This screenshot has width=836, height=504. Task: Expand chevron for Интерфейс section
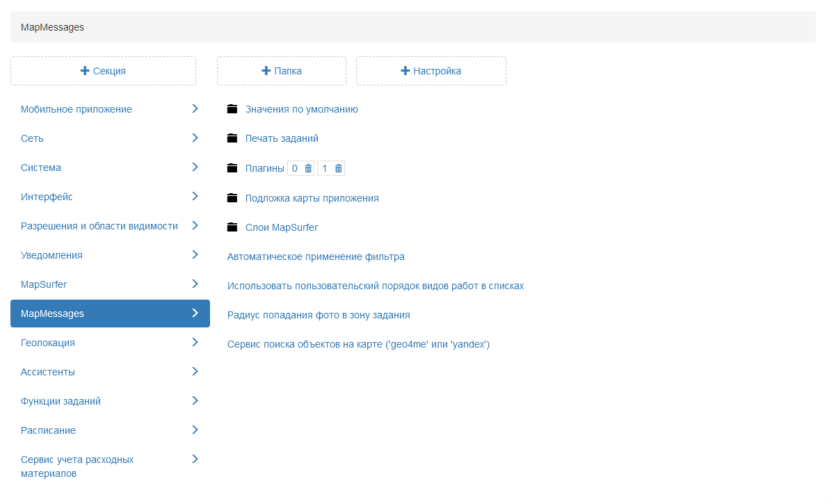[x=195, y=196]
